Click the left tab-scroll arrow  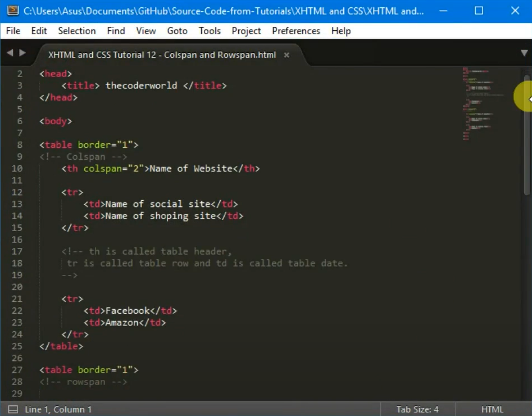point(9,52)
